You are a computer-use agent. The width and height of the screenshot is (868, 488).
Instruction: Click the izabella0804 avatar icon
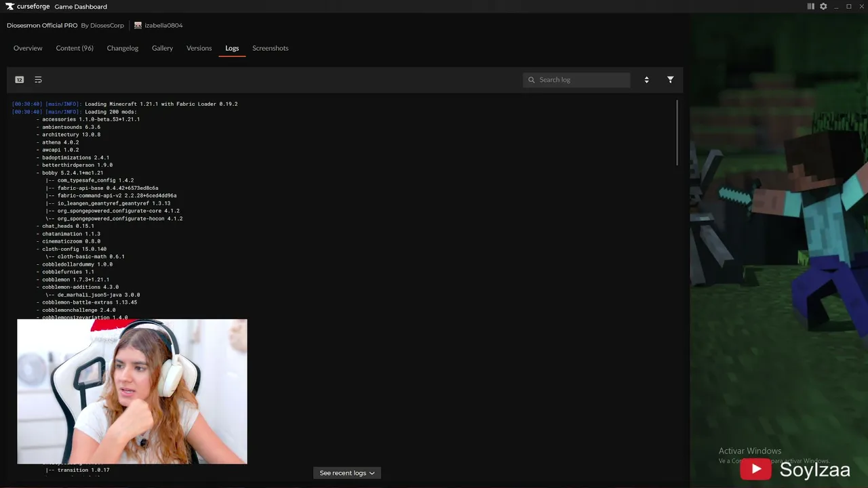point(138,25)
